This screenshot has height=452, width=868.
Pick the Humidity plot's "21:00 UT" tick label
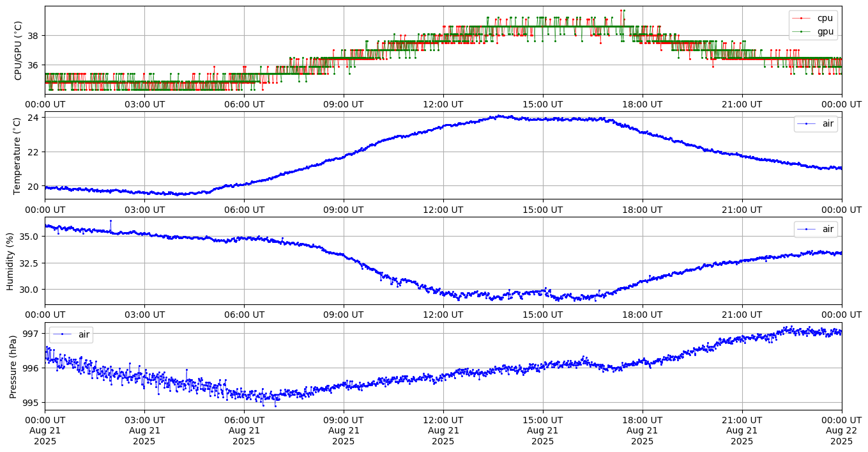tap(742, 315)
